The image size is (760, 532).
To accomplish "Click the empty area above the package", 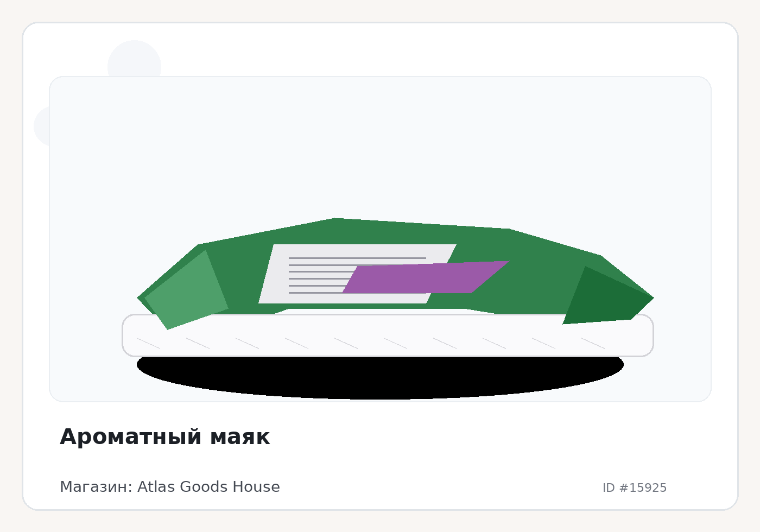I will point(380,147).
